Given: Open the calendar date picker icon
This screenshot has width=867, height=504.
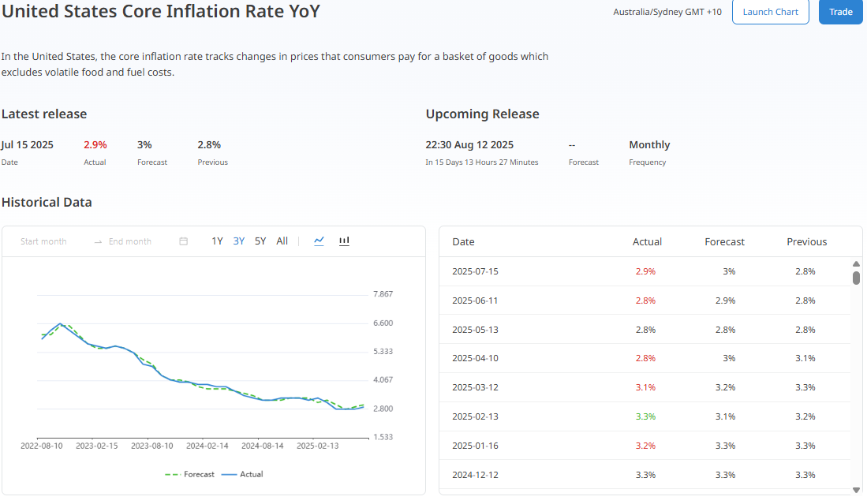Looking at the screenshot, I should click(184, 241).
